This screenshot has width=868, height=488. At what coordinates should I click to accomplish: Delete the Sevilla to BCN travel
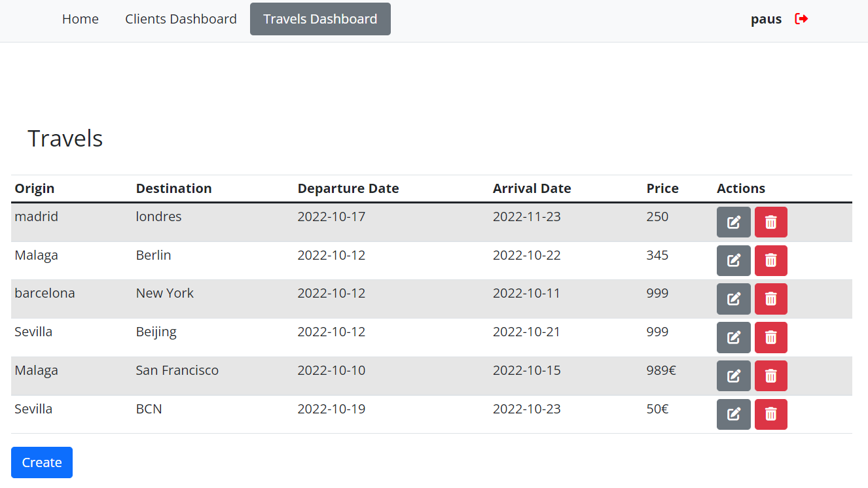[770, 414]
